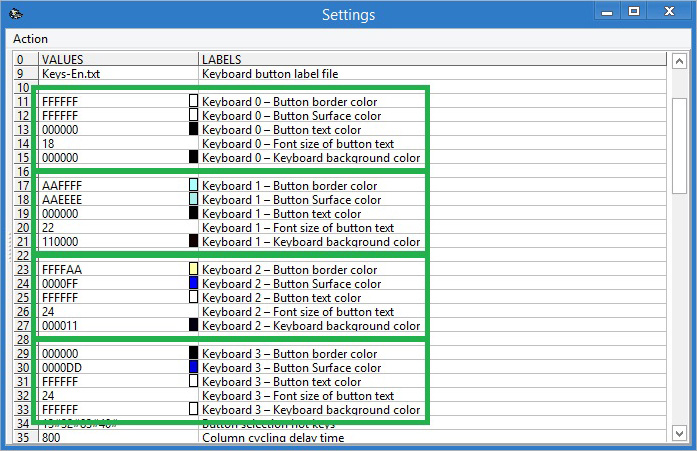The image size is (697, 451).
Task: Click the app icon in title bar
Action: click(x=16, y=14)
